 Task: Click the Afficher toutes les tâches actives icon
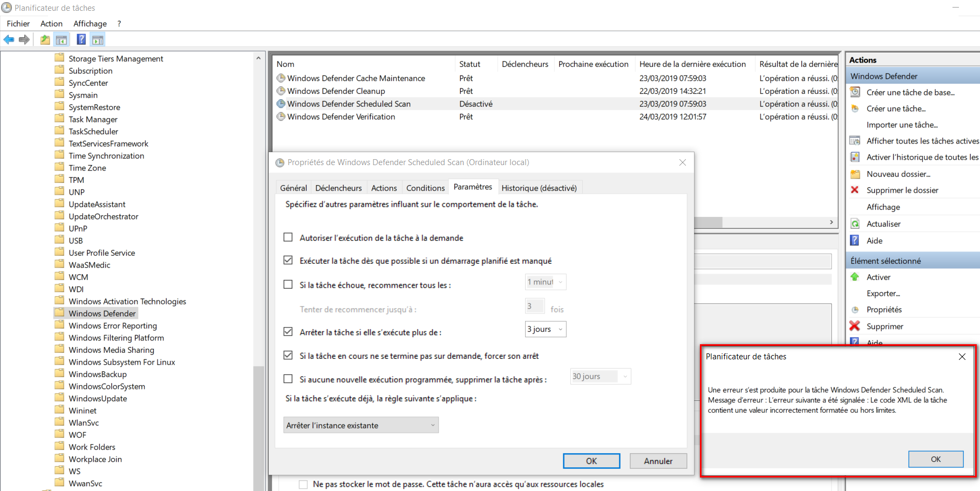click(x=855, y=141)
